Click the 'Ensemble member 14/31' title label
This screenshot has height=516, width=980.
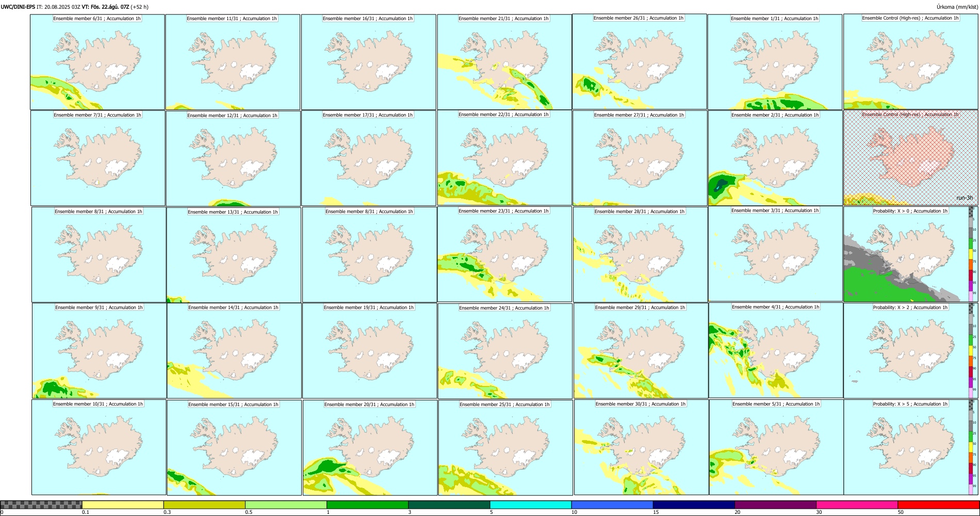coord(233,308)
